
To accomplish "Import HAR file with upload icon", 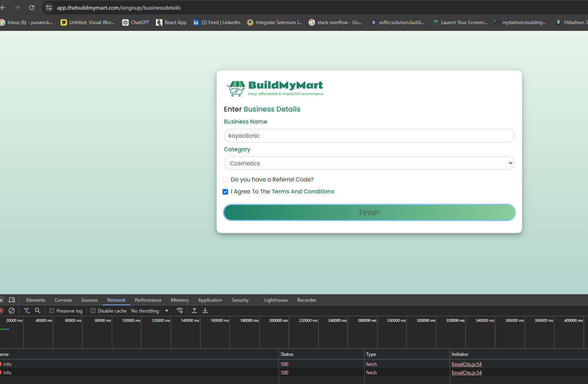I will coord(194,311).
